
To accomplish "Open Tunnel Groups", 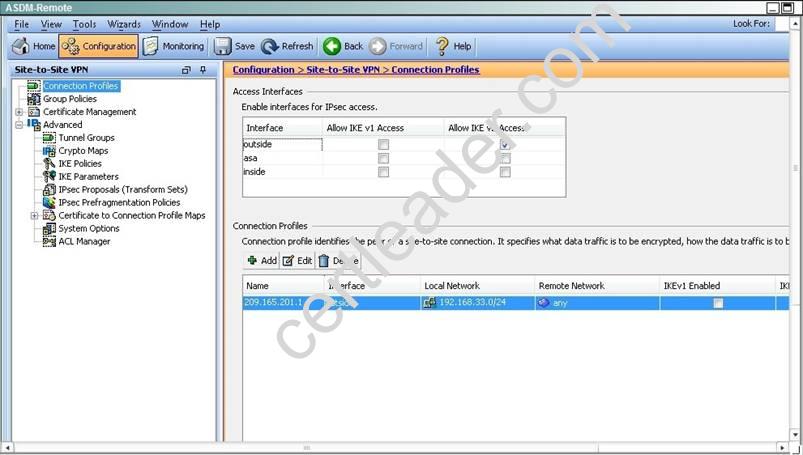I will (x=87, y=137).
